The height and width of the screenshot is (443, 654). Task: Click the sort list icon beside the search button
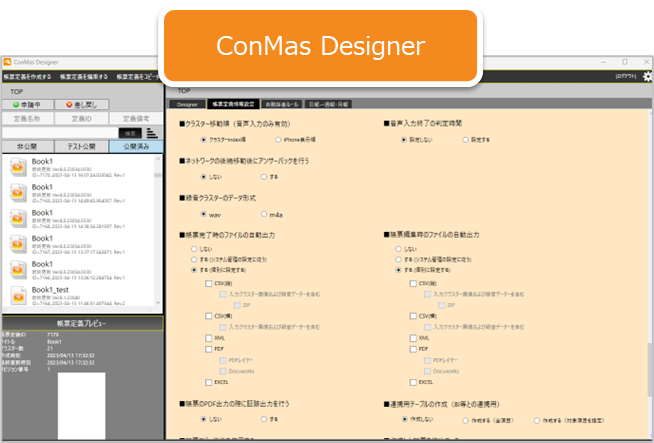coord(151,132)
